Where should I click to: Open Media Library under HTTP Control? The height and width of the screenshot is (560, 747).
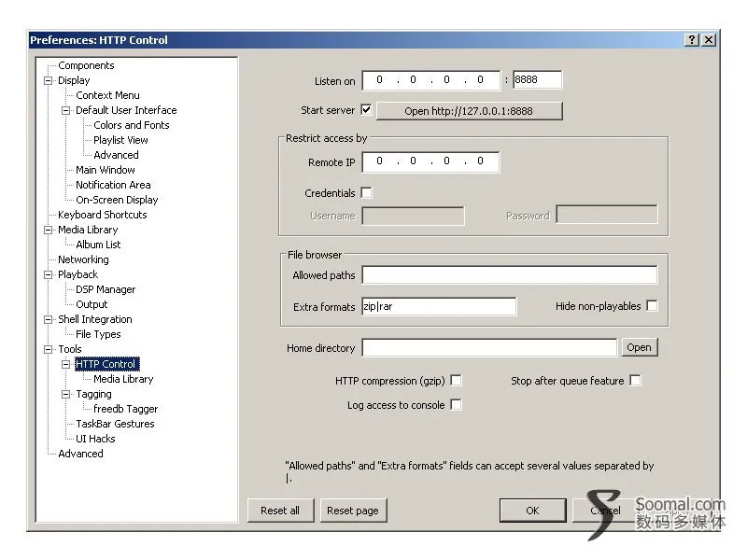[123, 379]
